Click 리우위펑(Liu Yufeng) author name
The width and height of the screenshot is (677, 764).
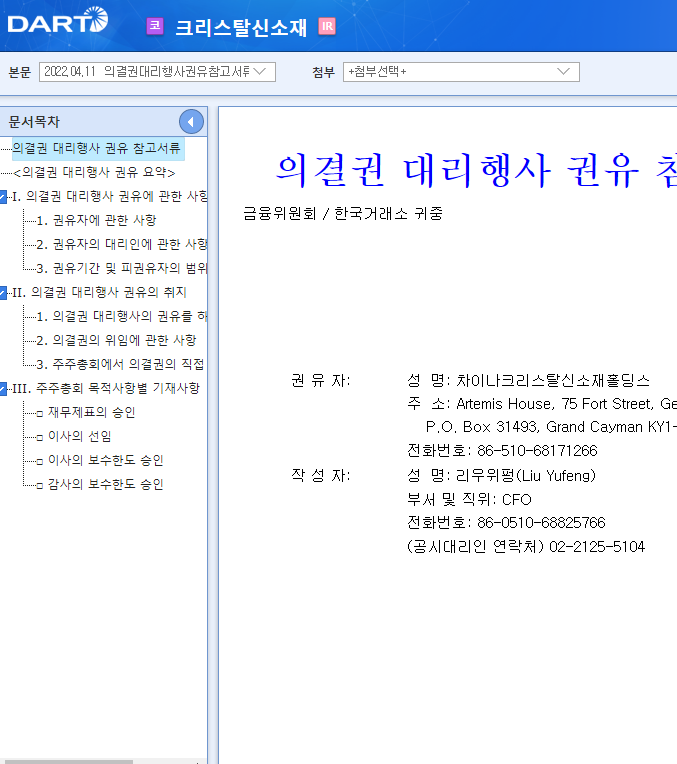pos(526,476)
